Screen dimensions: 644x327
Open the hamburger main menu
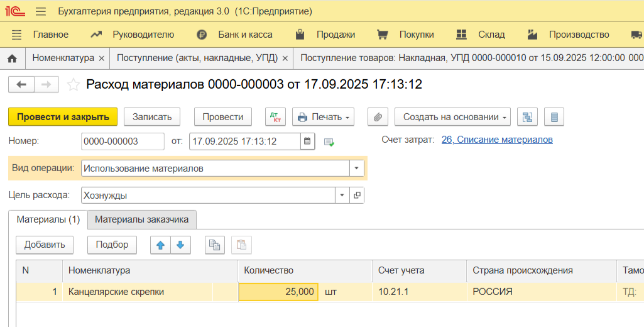[x=41, y=12]
